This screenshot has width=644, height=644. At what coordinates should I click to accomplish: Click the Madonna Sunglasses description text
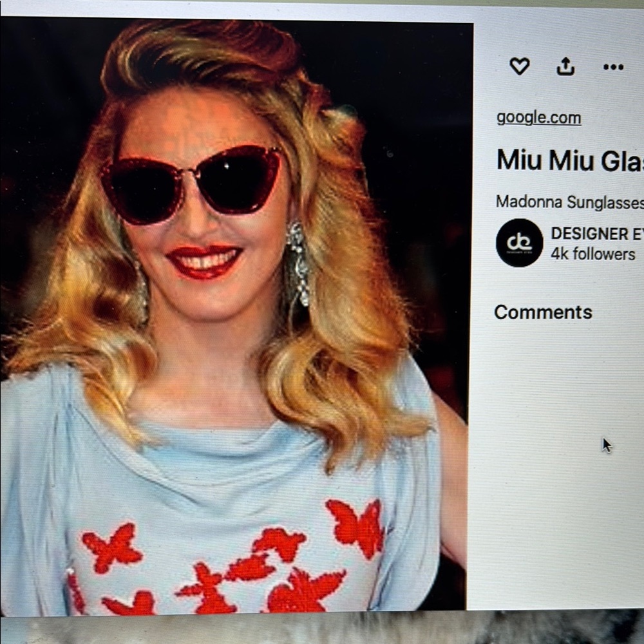(570, 202)
